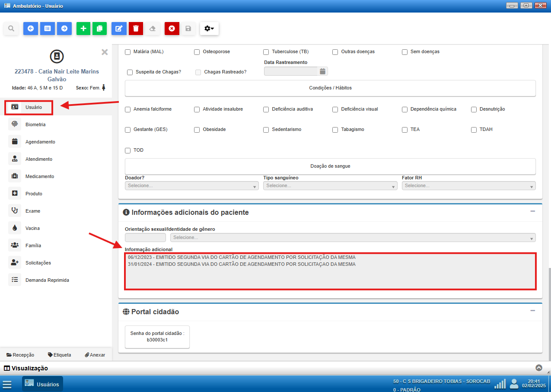Click the green plus add record icon
Viewport: 551px width, 392px height.
coord(83,29)
